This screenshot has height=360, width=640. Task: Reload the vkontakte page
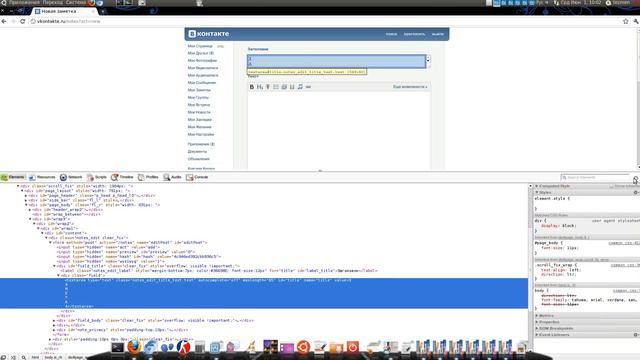point(22,21)
